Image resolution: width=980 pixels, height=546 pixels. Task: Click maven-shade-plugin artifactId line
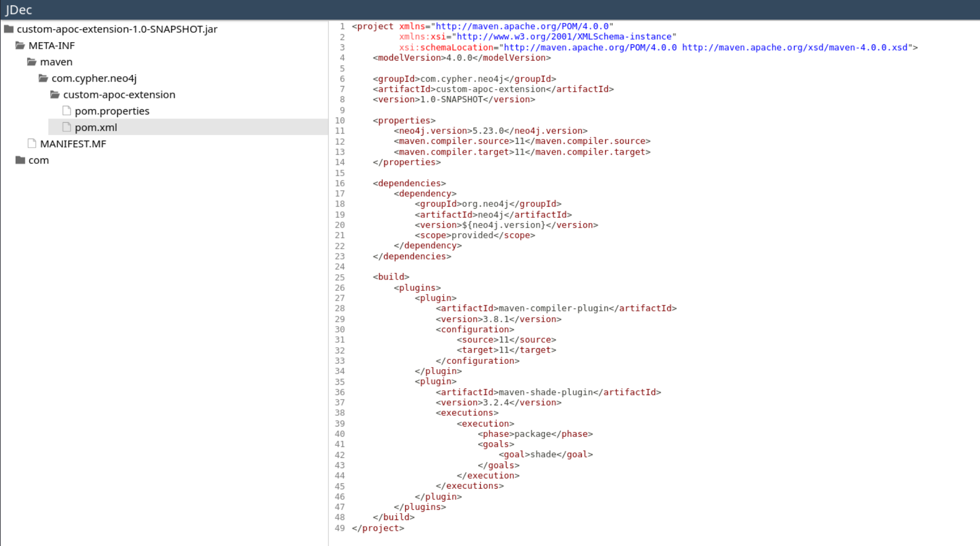tap(548, 392)
